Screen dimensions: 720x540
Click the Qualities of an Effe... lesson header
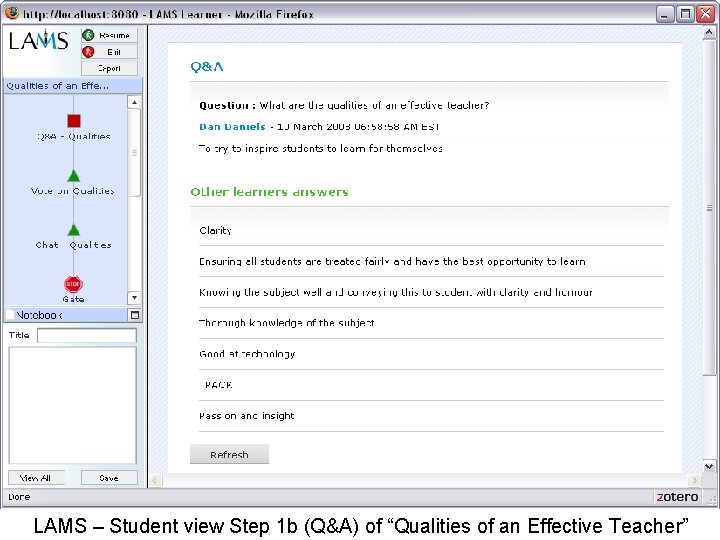pos(73,86)
